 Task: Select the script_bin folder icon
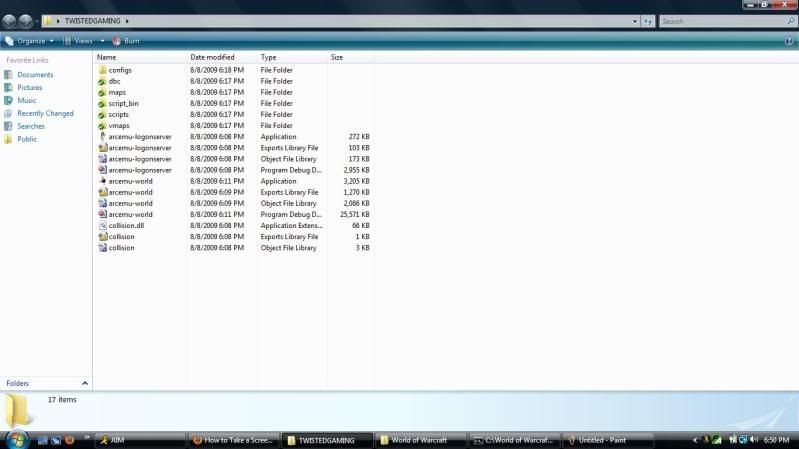coord(102,103)
